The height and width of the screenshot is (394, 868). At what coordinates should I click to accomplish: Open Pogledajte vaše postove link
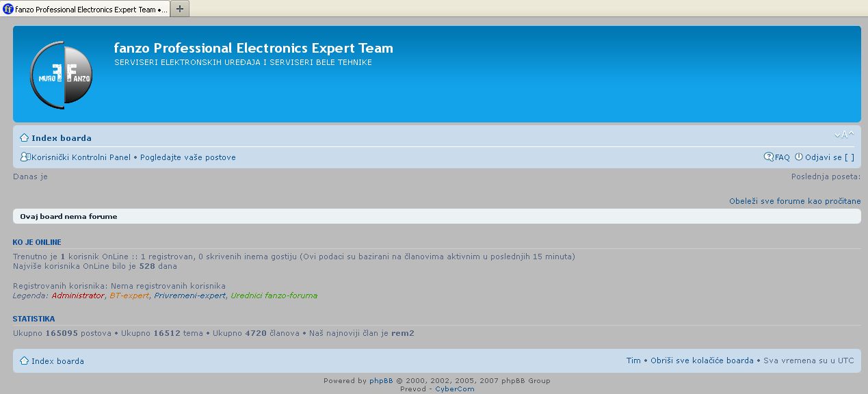tap(188, 157)
